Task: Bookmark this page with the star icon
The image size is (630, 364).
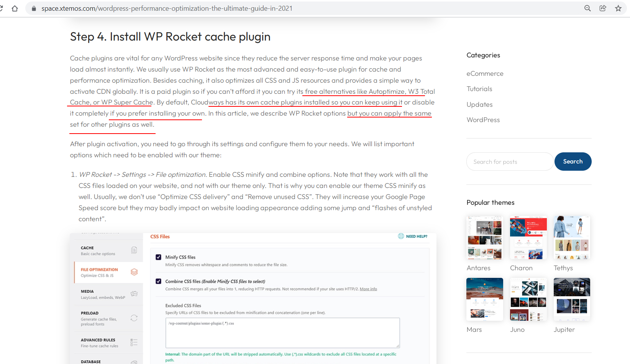Action: [618, 8]
